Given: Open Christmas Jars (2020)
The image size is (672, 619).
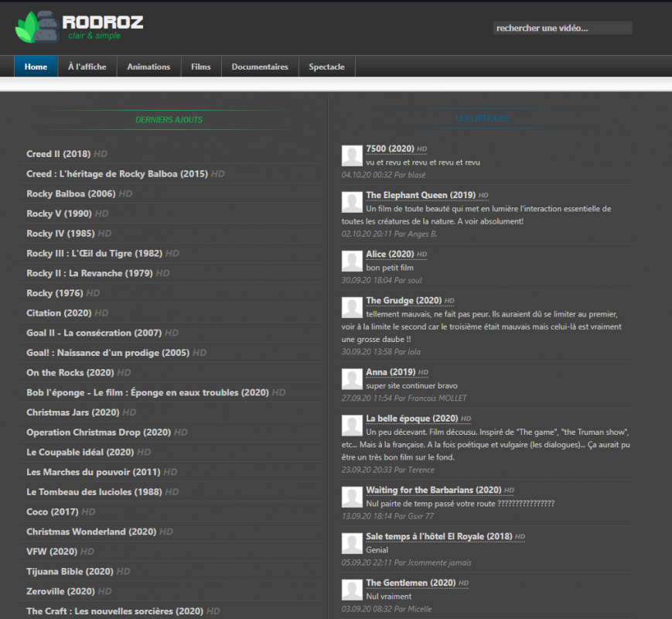Looking at the screenshot, I should [73, 412].
